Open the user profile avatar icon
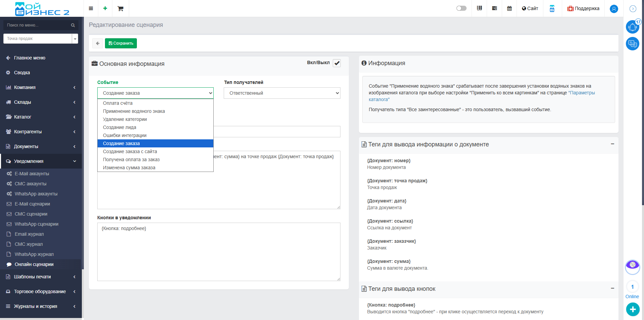 pyautogui.click(x=613, y=9)
